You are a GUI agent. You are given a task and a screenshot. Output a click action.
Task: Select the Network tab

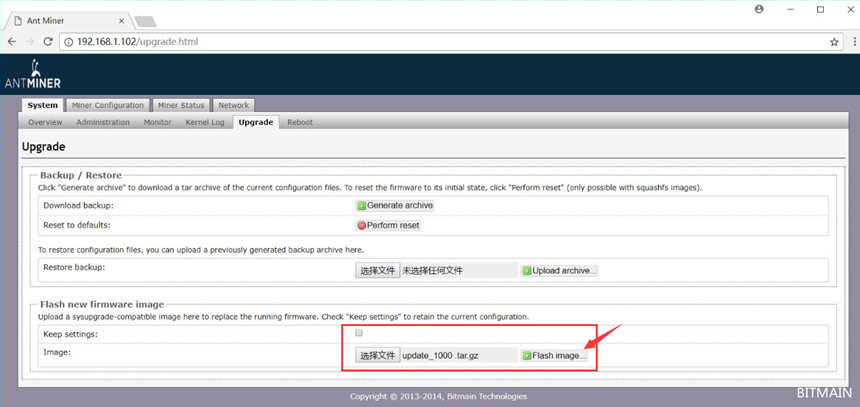(x=233, y=105)
